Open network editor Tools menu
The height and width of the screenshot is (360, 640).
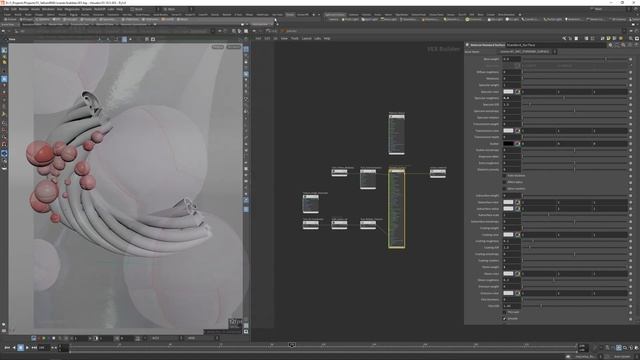coord(294,38)
